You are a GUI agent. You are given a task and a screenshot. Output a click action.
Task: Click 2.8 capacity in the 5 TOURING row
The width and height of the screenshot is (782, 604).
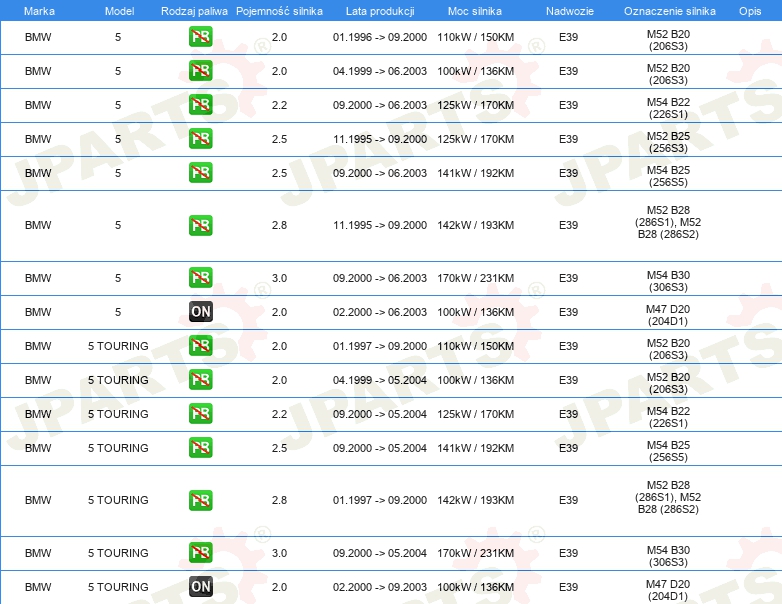[x=279, y=500]
